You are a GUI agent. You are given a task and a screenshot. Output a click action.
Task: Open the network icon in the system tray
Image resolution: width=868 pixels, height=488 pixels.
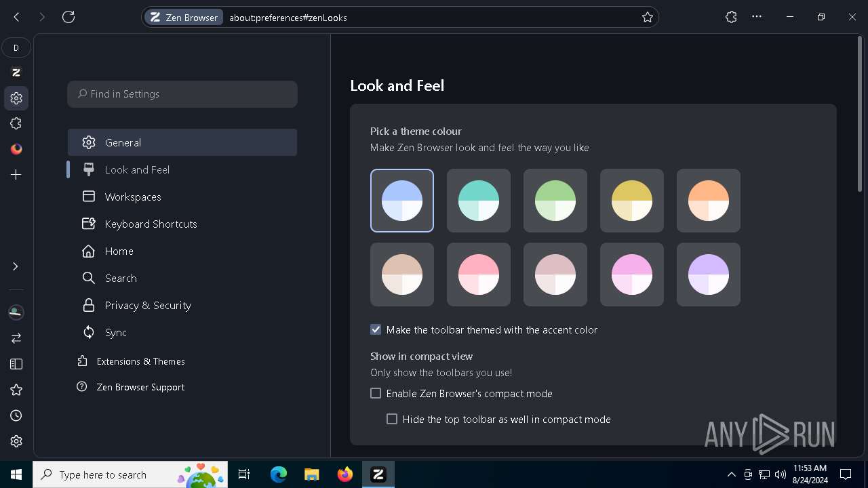tap(764, 474)
